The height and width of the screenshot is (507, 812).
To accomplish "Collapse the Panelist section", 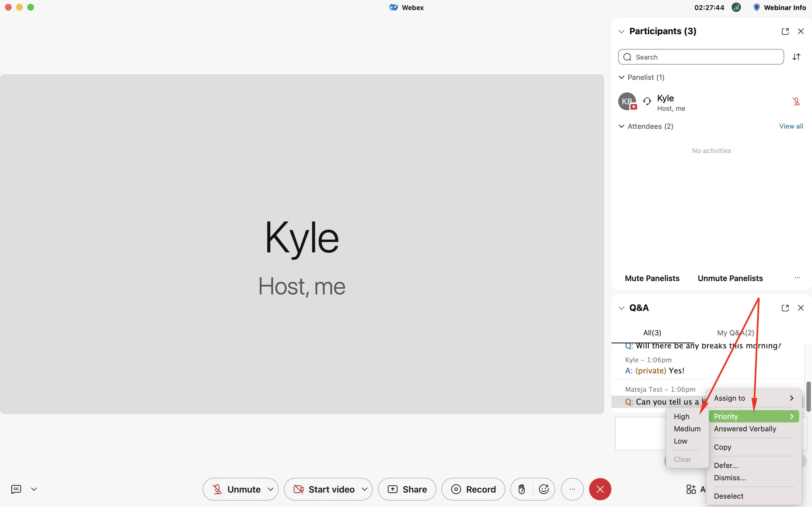I will pos(622,77).
